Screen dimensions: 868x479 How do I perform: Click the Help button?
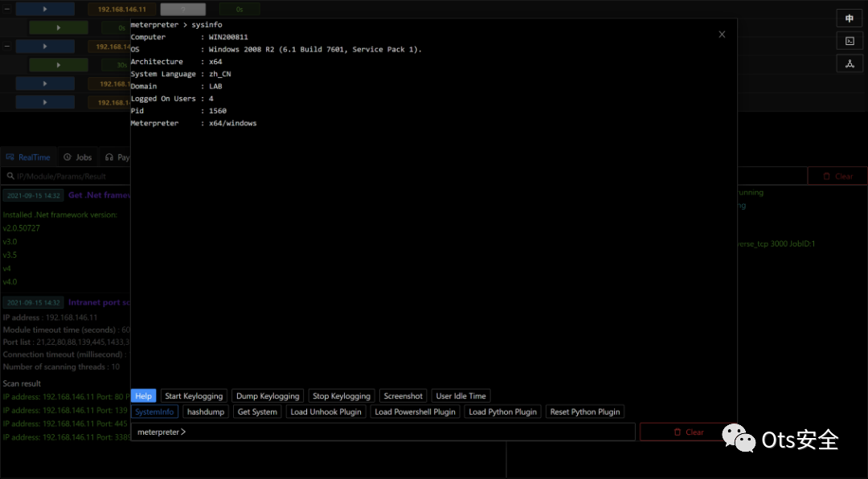point(143,396)
